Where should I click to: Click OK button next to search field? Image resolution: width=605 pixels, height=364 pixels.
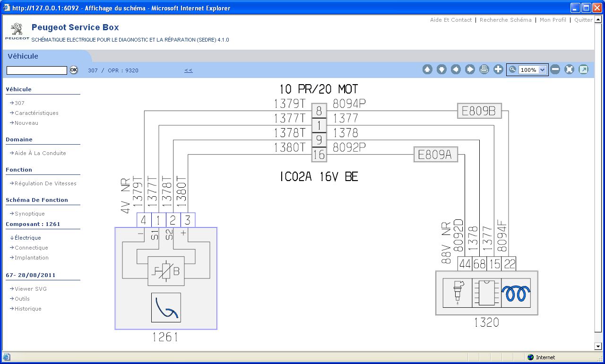74,70
